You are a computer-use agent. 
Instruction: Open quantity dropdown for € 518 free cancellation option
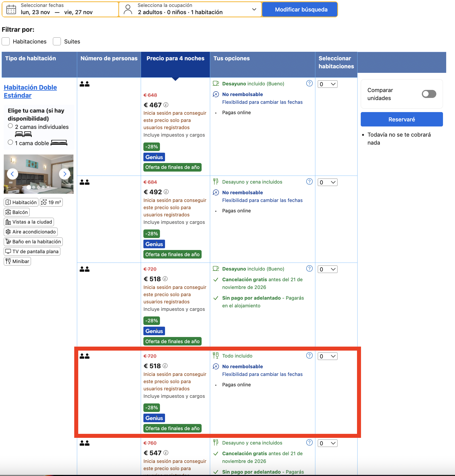pos(327,269)
